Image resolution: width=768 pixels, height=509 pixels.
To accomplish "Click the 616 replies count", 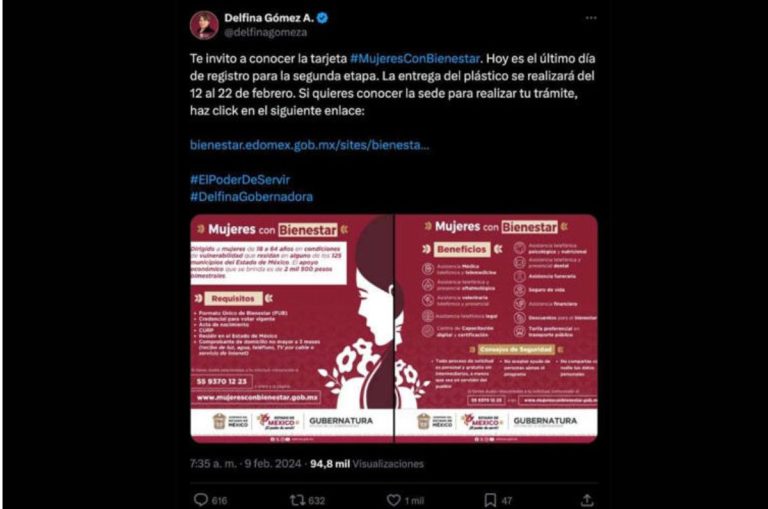I will pos(219,501).
